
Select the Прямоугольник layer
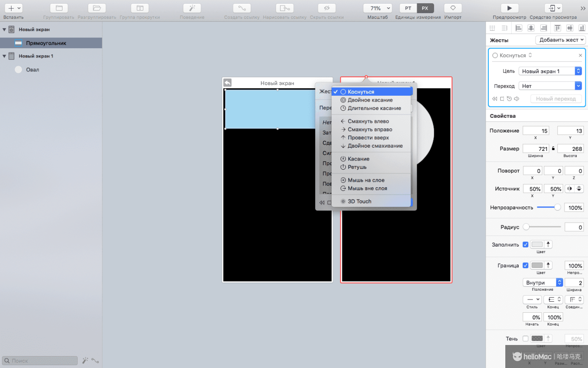pyautogui.click(x=51, y=43)
